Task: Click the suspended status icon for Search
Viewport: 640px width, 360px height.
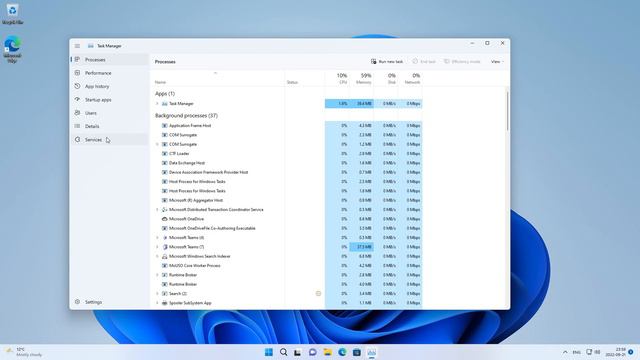Action: pos(318,293)
